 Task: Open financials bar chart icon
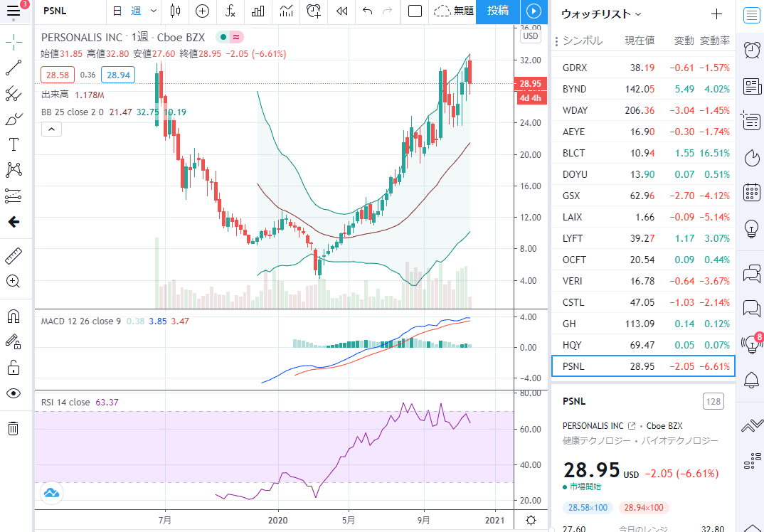pos(258,11)
